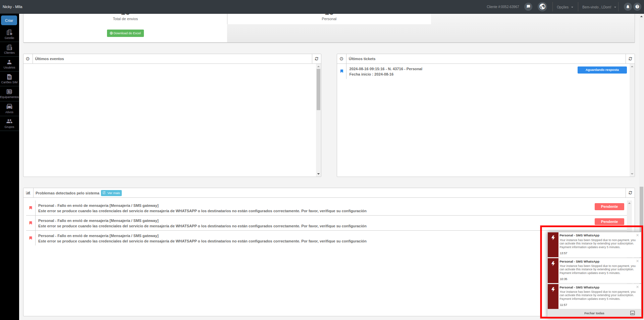Screen dimensions: 644x320
Task: Click the clock icon beside Últimos eventos
Action: [28, 59]
